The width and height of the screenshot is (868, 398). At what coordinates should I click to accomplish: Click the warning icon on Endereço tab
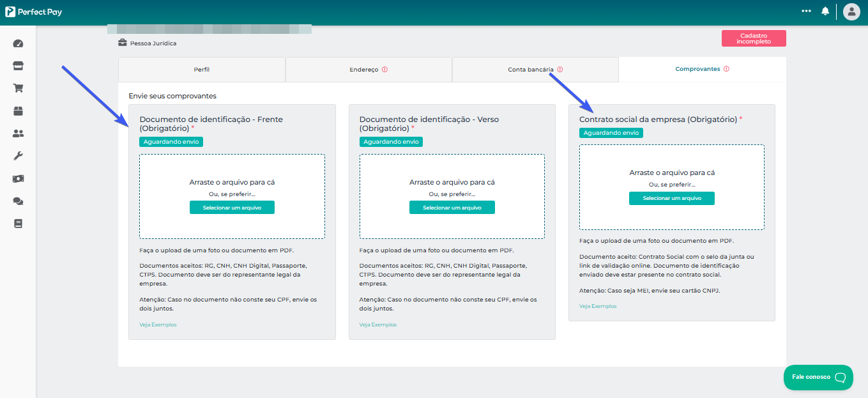pos(385,70)
